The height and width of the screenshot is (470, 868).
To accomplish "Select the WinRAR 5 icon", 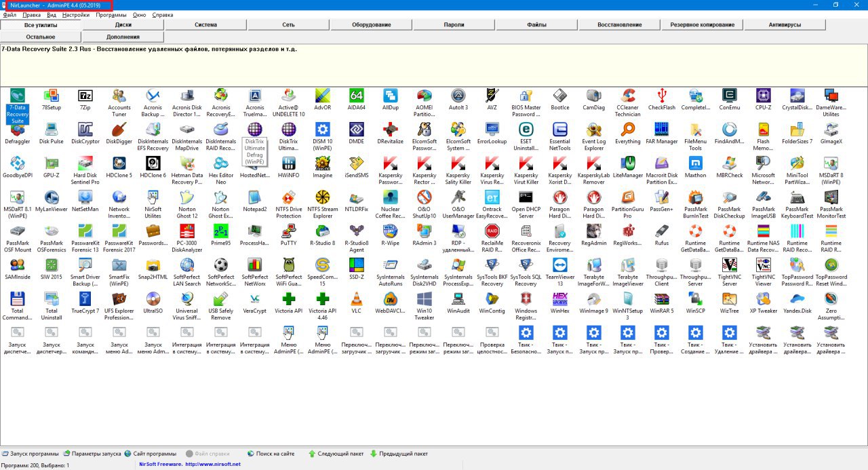I will (662, 299).
